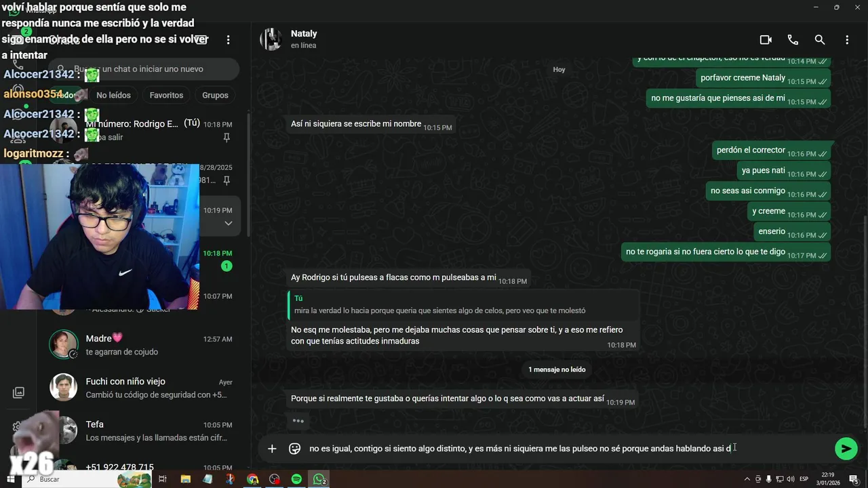The width and height of the screenshot is (868, 488).
Task: Open the emoji and sticker picker
Action: (294, 449)
